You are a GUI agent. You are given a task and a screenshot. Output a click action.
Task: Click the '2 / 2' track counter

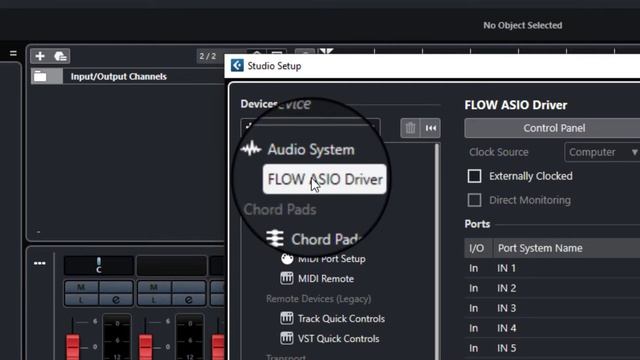coord(208,56)
